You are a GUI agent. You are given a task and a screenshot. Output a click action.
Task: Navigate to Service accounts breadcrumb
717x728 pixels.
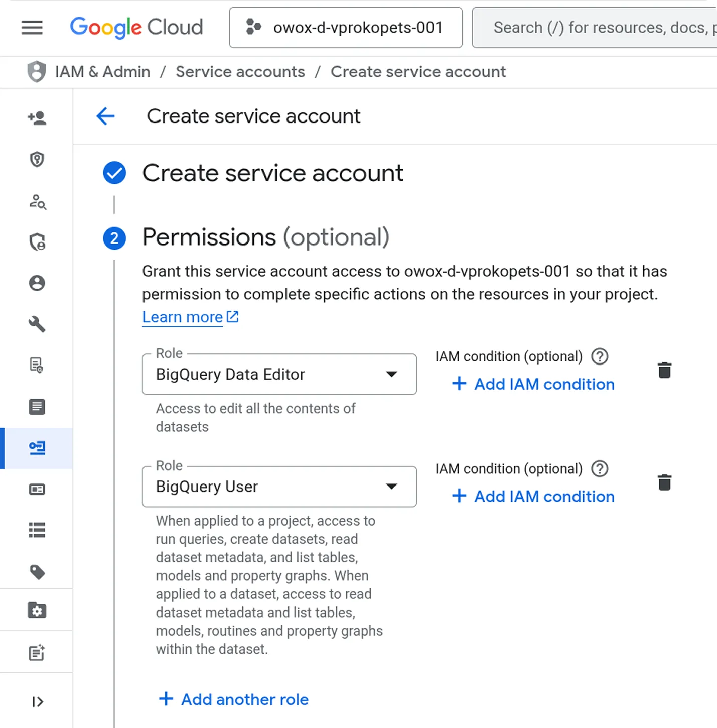240,71
